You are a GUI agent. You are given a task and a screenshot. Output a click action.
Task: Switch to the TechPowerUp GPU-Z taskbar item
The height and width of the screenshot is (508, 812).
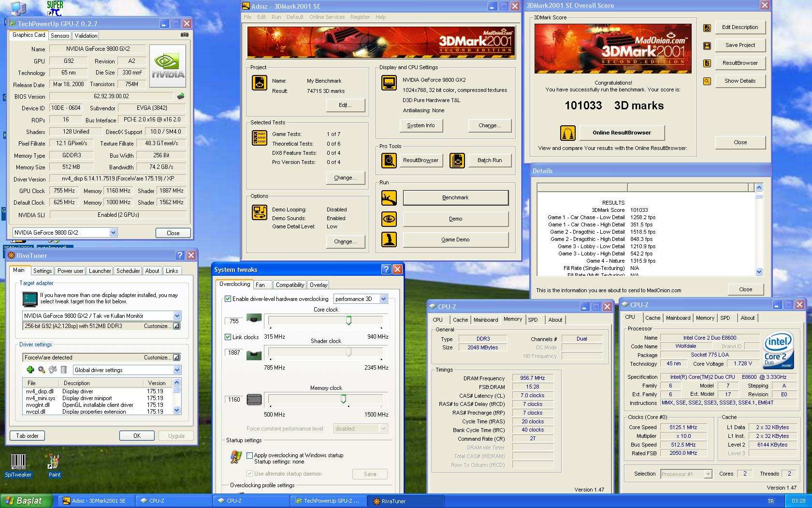point(329,501)
